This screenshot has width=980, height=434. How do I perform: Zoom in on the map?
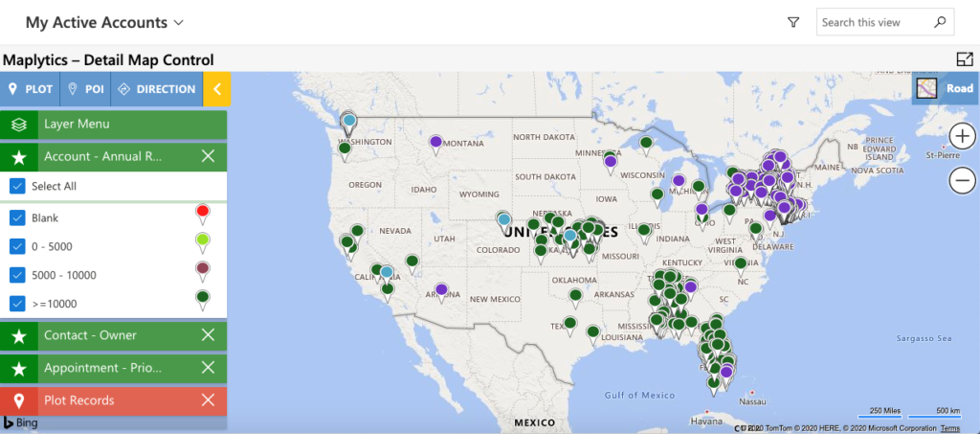coord(963,137)
